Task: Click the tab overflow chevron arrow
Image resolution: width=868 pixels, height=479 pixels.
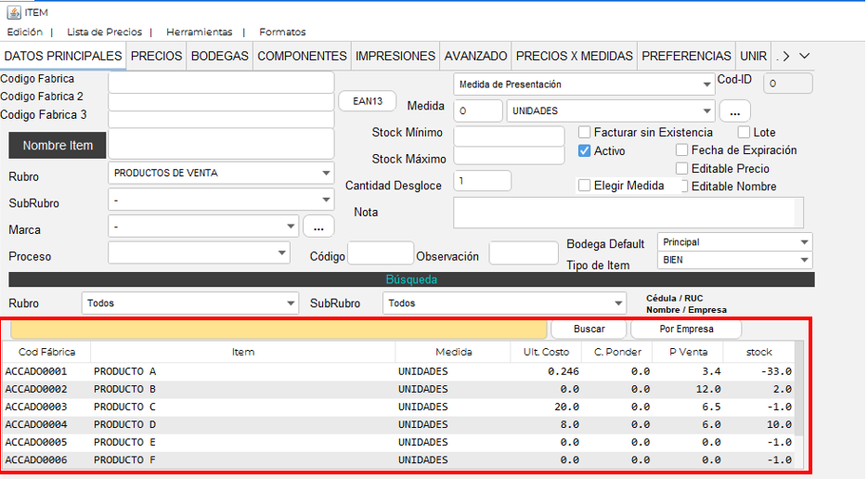Action: 805,56
